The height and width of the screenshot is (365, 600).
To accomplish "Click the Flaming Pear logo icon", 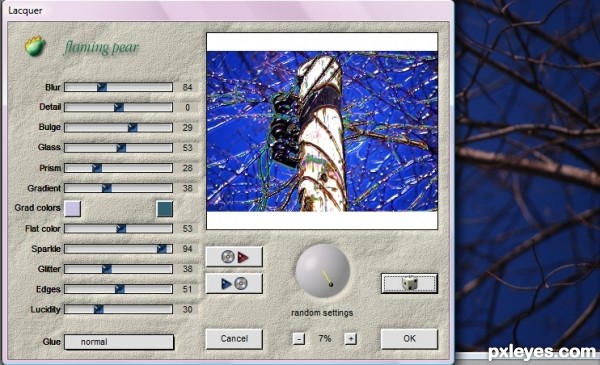I will 35,46.
